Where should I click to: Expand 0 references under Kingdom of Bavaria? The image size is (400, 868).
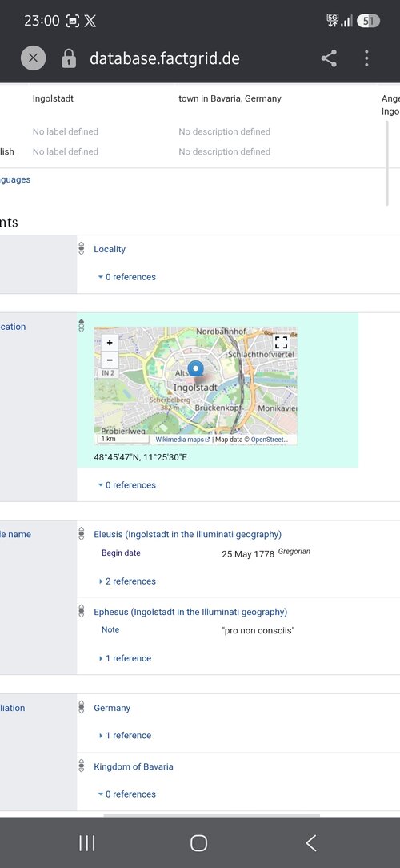coord(127,794)
